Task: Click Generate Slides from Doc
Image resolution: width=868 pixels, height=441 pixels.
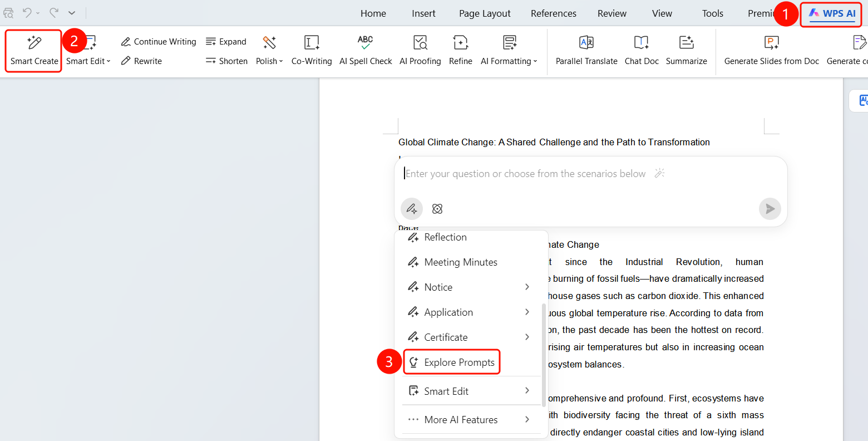Action: tap(772, 51)
